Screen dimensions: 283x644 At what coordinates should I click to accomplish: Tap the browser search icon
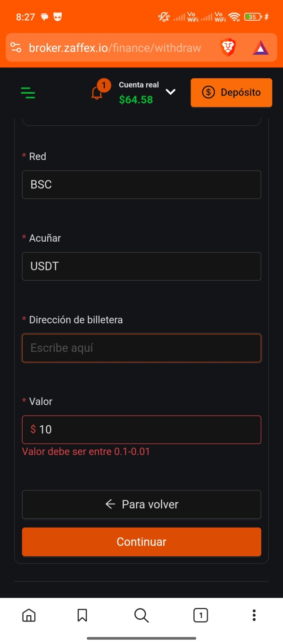141,615
